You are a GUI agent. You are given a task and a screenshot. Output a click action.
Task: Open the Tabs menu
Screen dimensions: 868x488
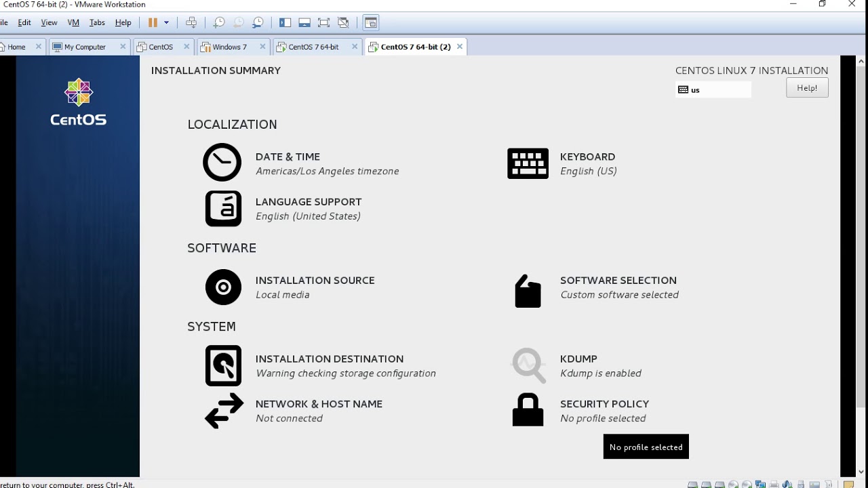(98, 22)
